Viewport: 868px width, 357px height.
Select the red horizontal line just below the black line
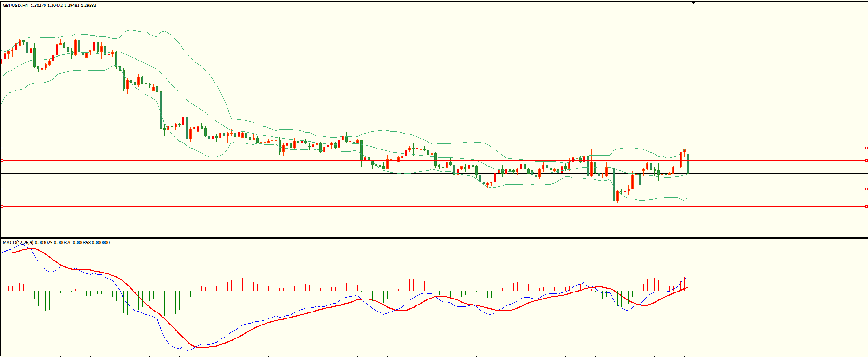434,189
